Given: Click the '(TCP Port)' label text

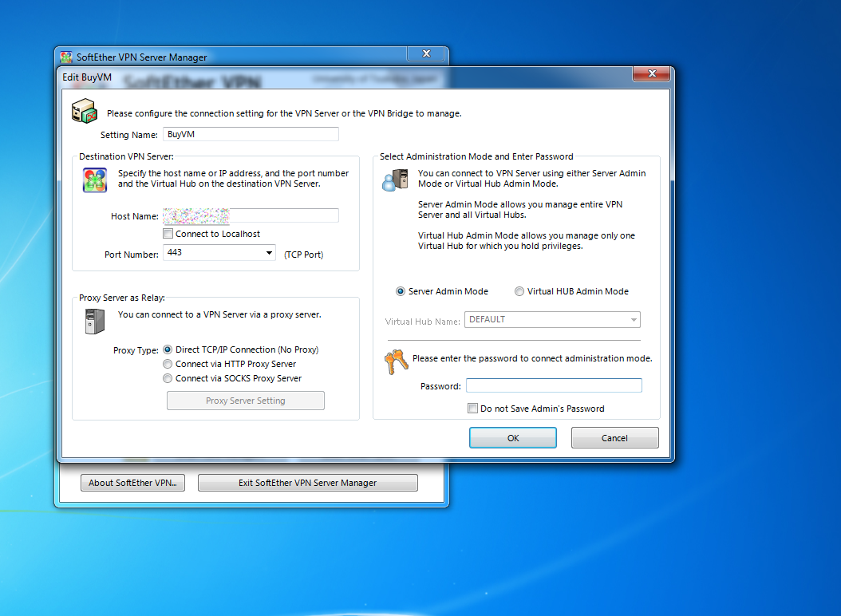Looking at the screenshot, I should (x=303, y=255).
